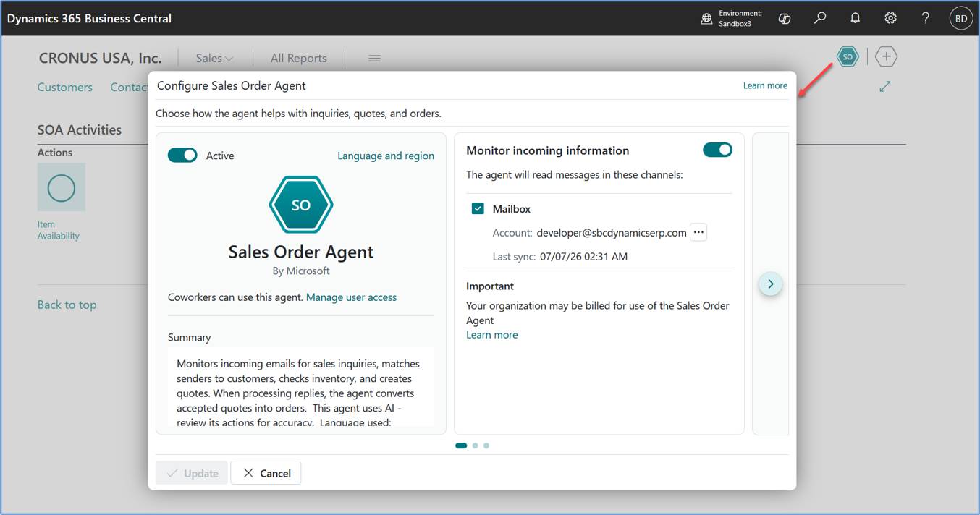Open the BD user account avatar
The height and width of the screenshot is (515, 980).
(x=960, y=19)
